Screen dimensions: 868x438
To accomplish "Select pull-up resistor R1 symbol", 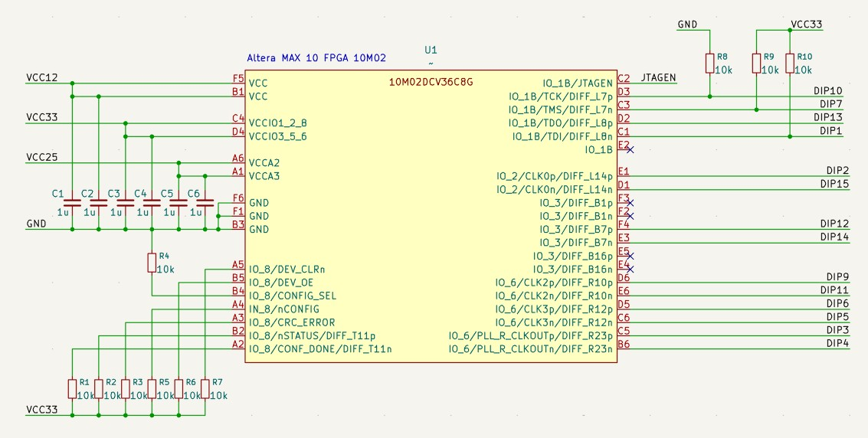I will coord(72,388).
